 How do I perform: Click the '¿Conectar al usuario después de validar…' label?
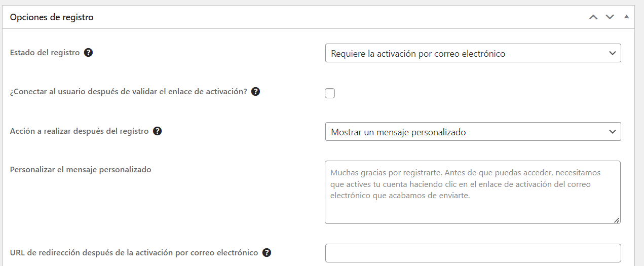coord(129,92)
